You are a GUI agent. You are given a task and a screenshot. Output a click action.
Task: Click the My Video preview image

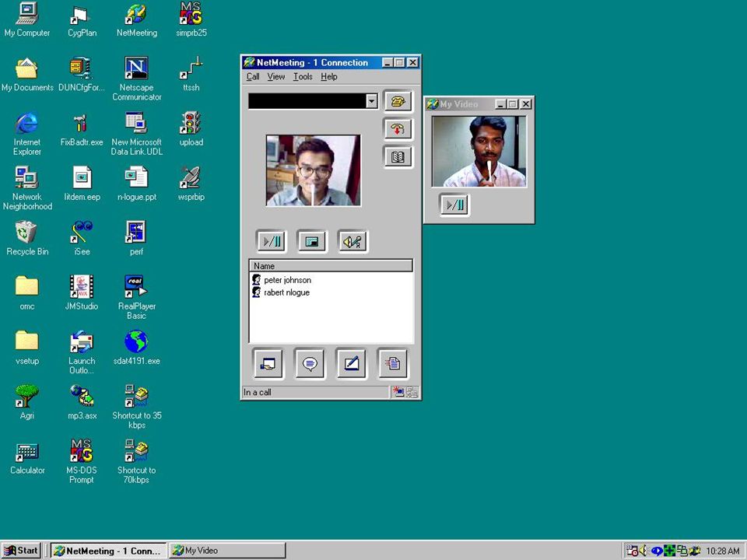479,152
